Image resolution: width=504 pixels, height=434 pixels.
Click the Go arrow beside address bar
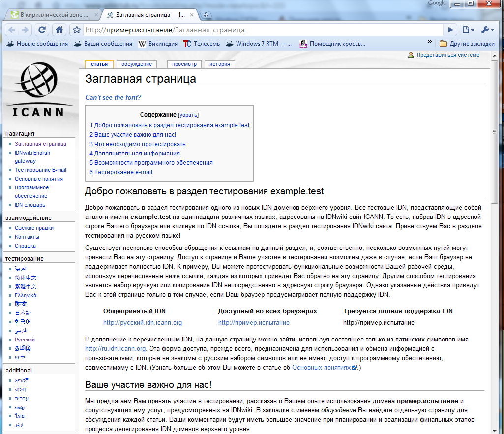(450, 30)
